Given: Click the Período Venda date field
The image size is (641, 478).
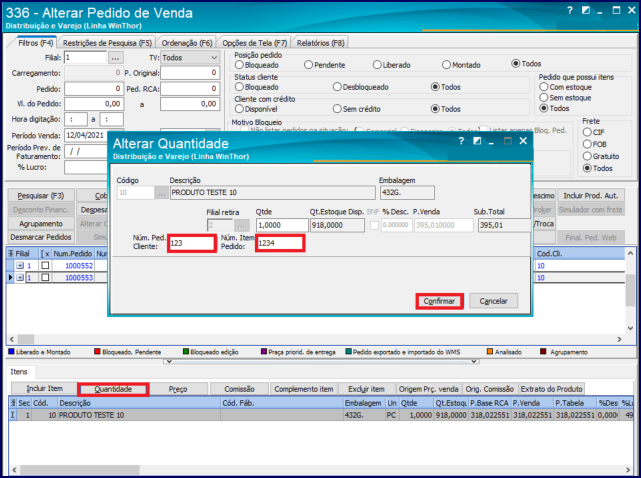Looking at the screenshot, I should click(86, 135).
